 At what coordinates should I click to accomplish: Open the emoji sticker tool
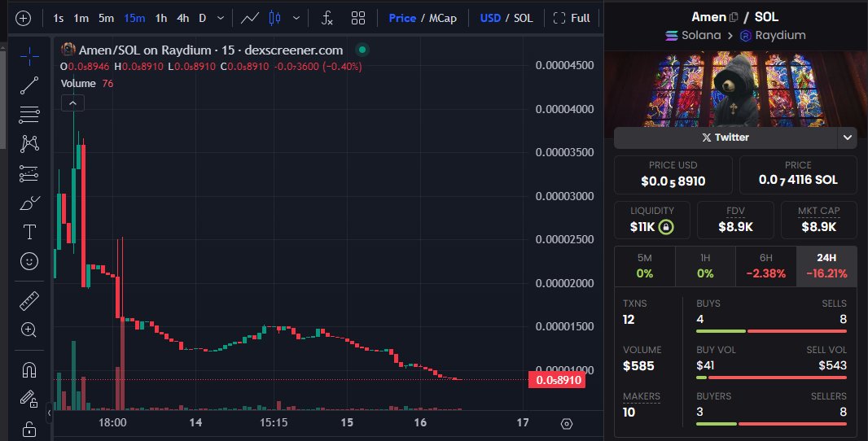(29, 261)
